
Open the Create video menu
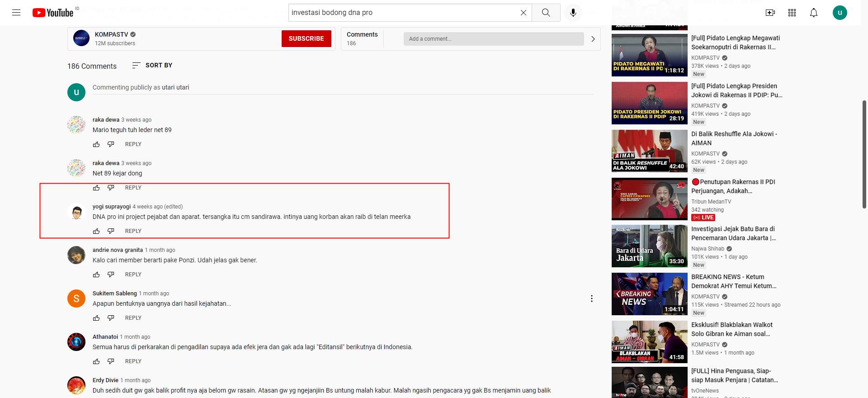coord(770,13)
